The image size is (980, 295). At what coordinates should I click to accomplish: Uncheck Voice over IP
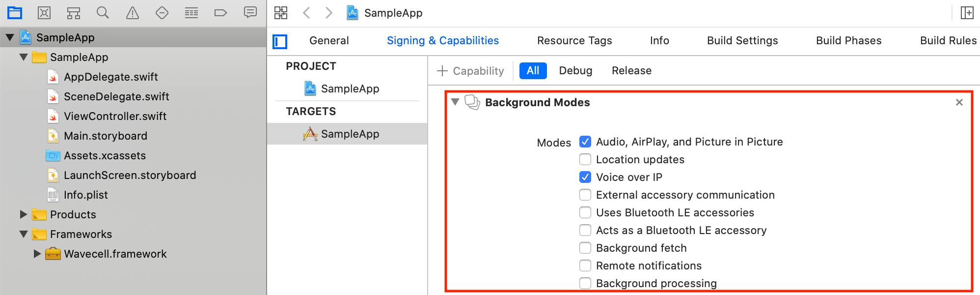[585, 177]
